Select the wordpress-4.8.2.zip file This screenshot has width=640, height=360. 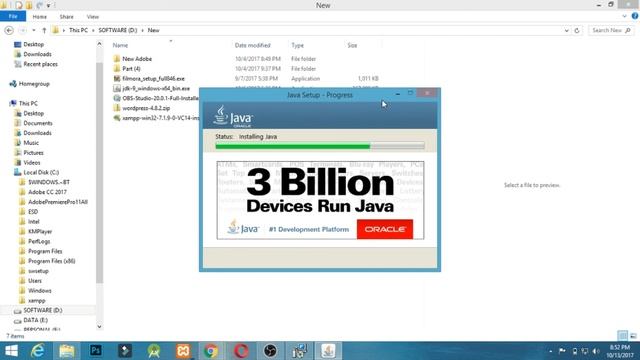point(146,108)
